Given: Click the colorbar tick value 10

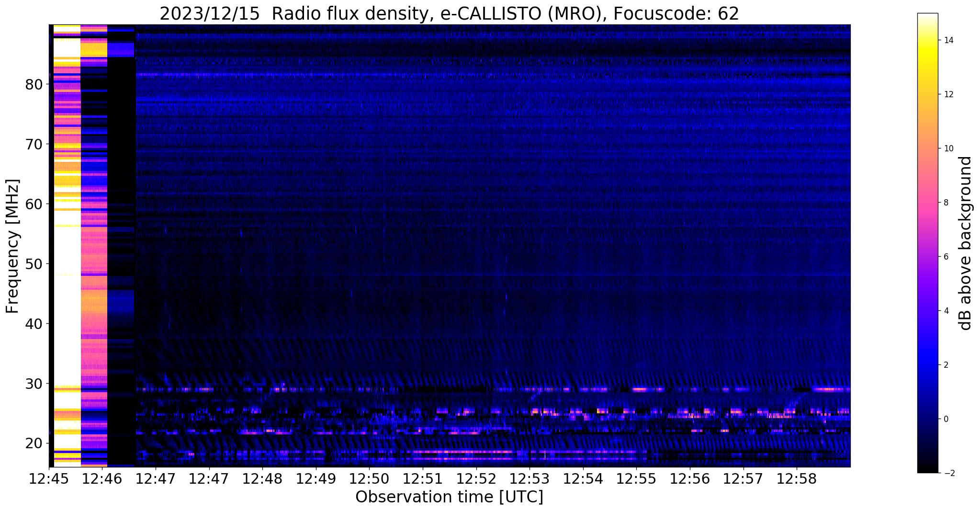Looking at the screenshot, I should tap(948, 148).
